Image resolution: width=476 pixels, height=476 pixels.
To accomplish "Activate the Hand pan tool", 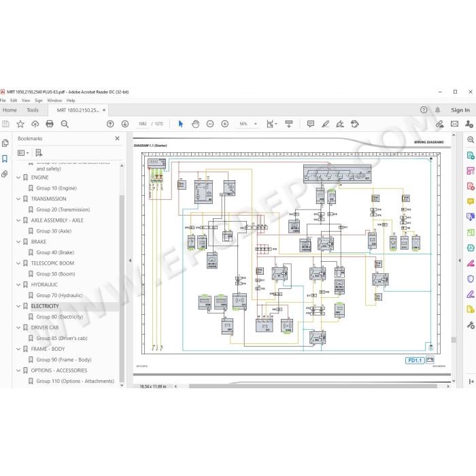I will [196, 124].
